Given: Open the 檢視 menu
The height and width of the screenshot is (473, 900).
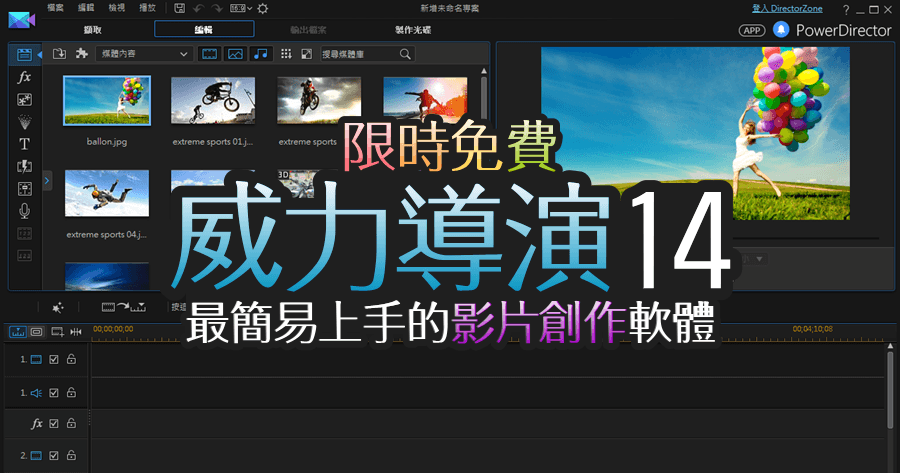Looking at the screenshot, I should 117,8.
